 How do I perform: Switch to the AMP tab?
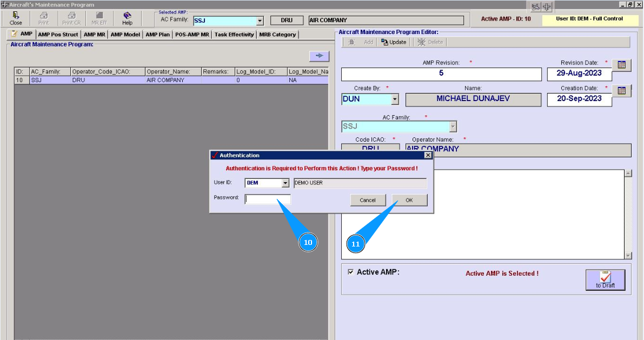[x=22, y=34]
